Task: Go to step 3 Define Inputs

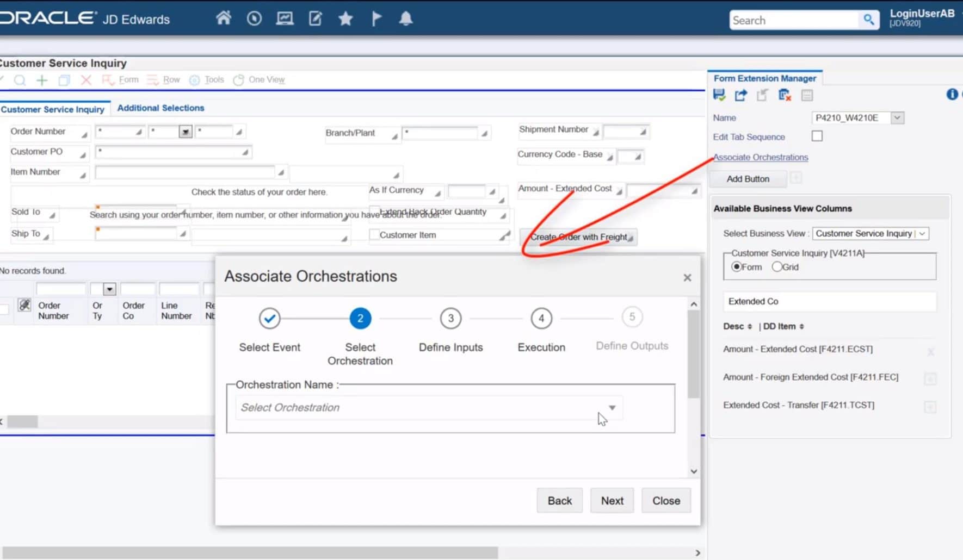Action: (x=450, y=319)
